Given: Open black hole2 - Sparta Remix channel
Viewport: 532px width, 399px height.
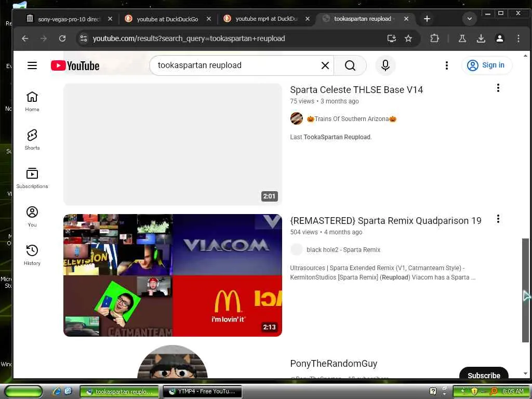Looking at the screenshot, I should [x=343, y=250].
